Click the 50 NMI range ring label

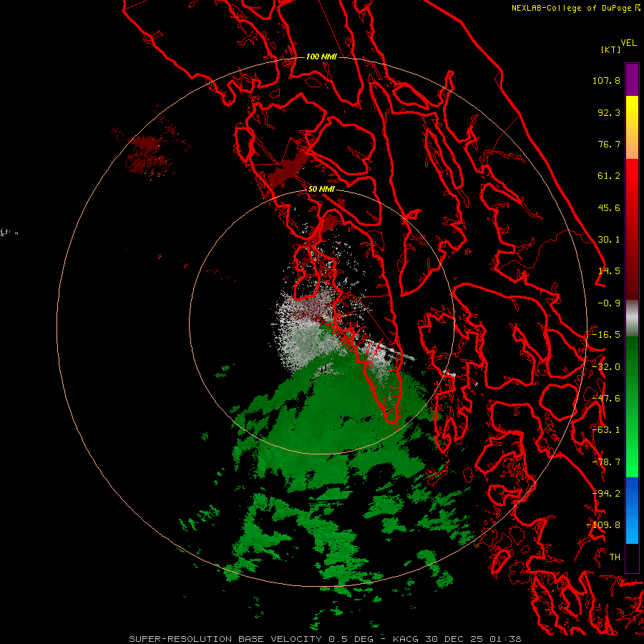click(x=321, y=190)
